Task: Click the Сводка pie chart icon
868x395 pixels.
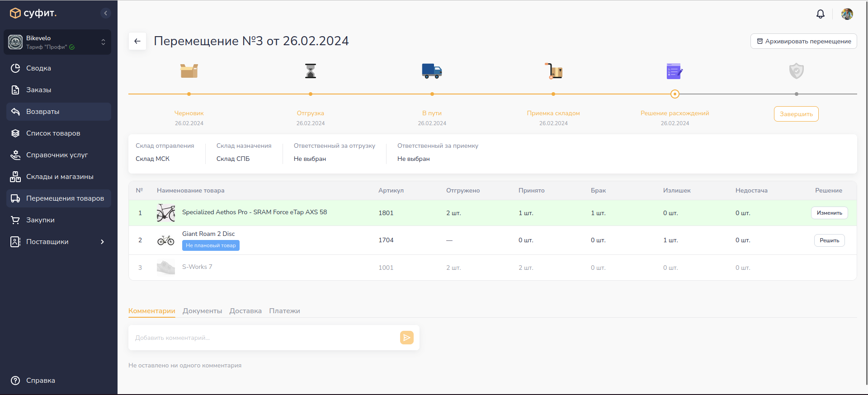Action: coord(15,68)
